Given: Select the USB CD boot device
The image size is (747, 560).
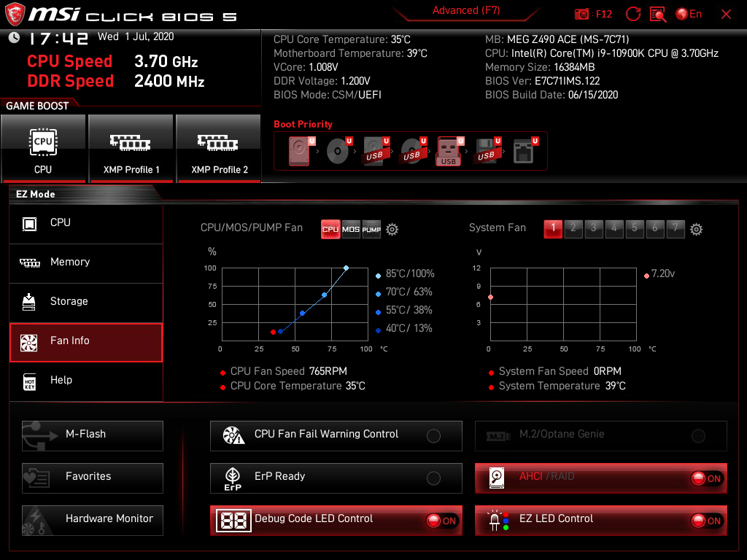Looking at the screenshot, I should pyautogui.click(x=413, y=151).
